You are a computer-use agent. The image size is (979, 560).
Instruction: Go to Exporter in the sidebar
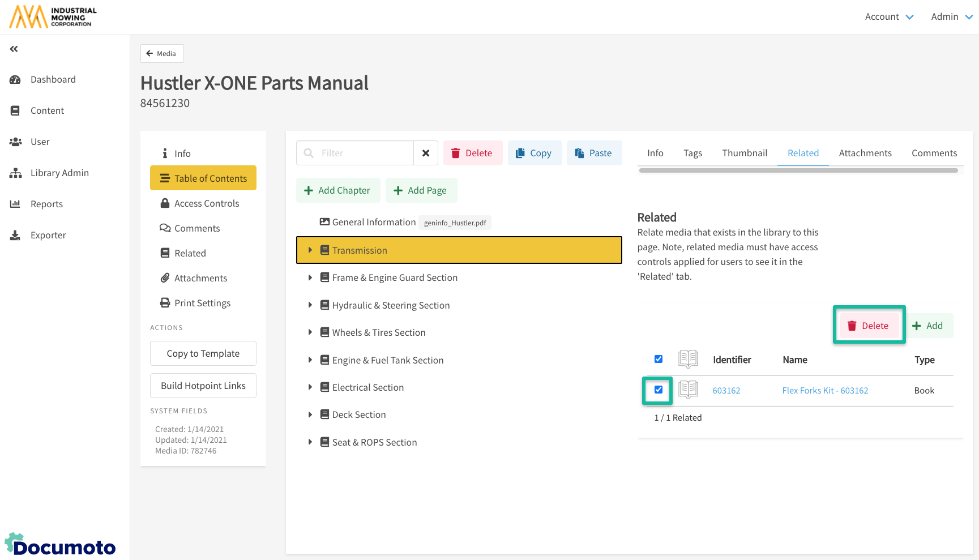48,235
